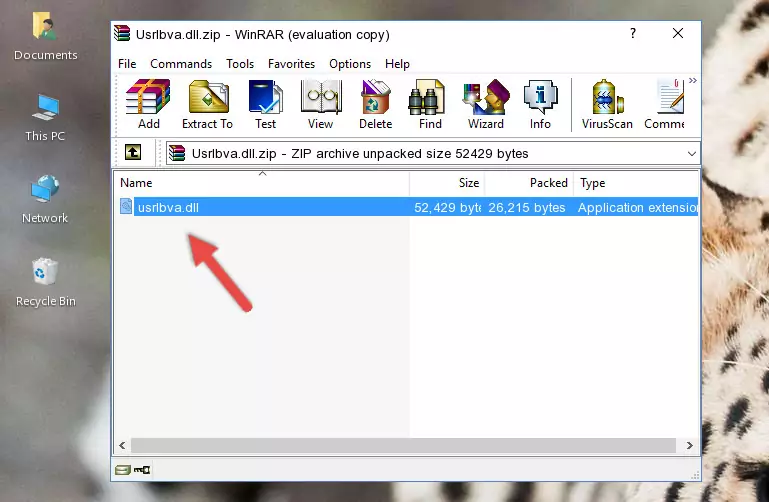Image resolution: width=769 pixels, height=502 pixels.
Task: Sort the list by Packed column
Action: 529,183
